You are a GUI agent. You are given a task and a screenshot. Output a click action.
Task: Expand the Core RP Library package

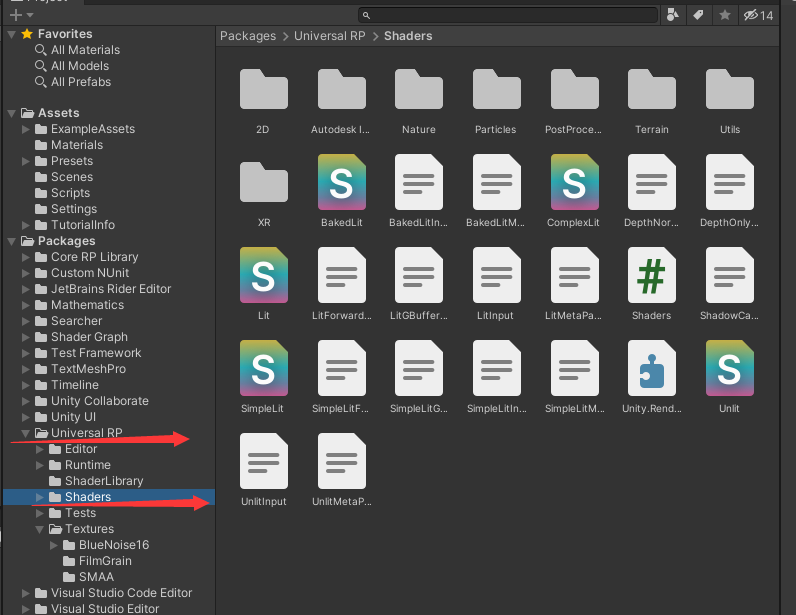[25, 257]
